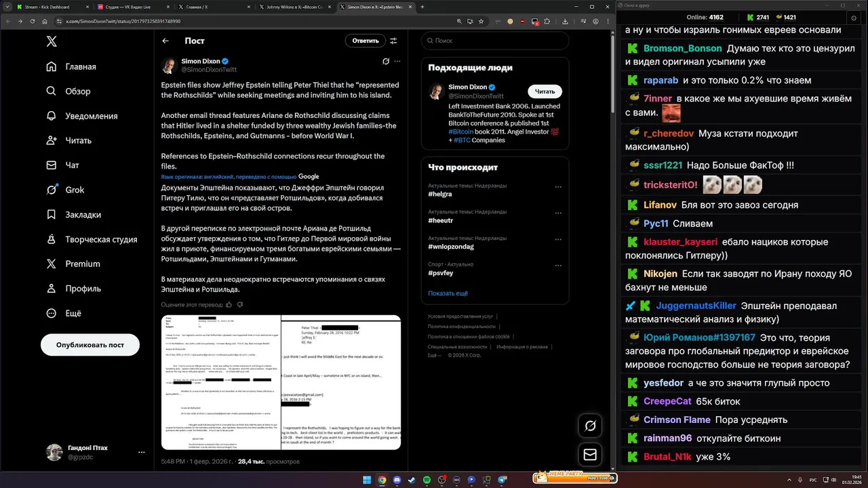Screen dimensions: 868x488
Task: Open Simon Dixon's avatar in post
Action: point(169,66)
